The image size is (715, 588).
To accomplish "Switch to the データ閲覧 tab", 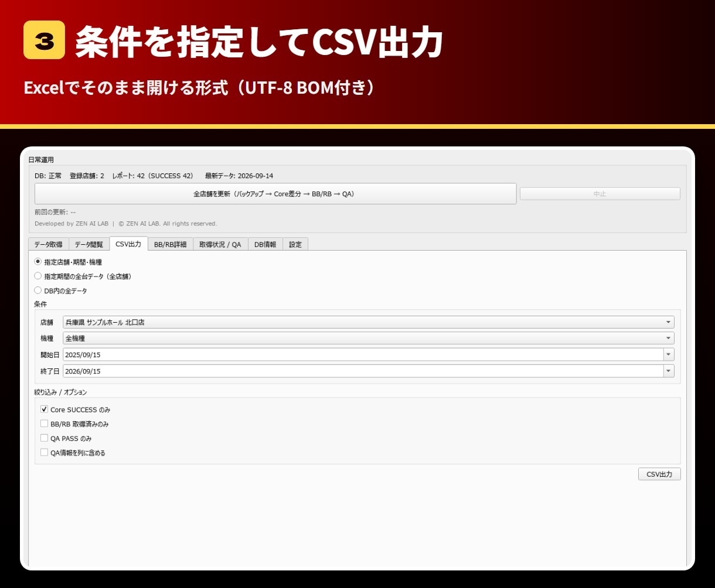I will click(89, 244).
